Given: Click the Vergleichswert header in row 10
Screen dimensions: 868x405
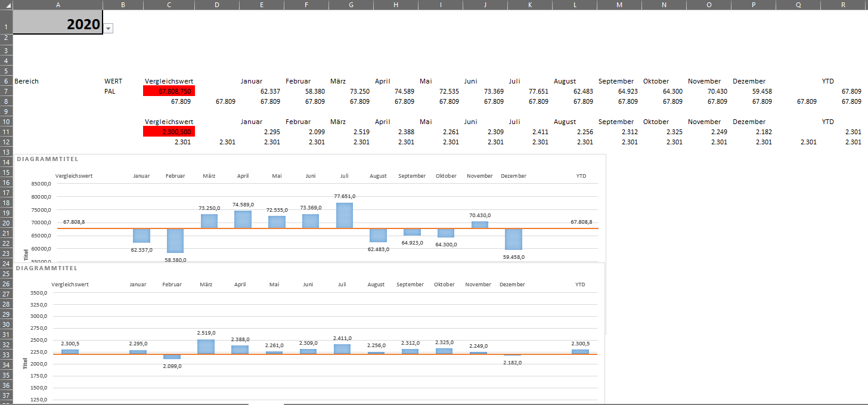Looking at the screenshot, I should coord(169,122).
